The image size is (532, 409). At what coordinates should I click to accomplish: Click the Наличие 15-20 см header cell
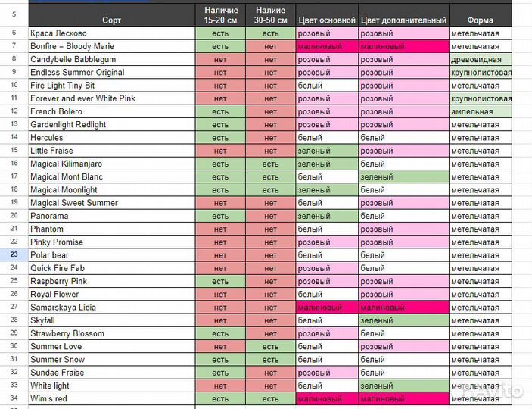(220, 15)
